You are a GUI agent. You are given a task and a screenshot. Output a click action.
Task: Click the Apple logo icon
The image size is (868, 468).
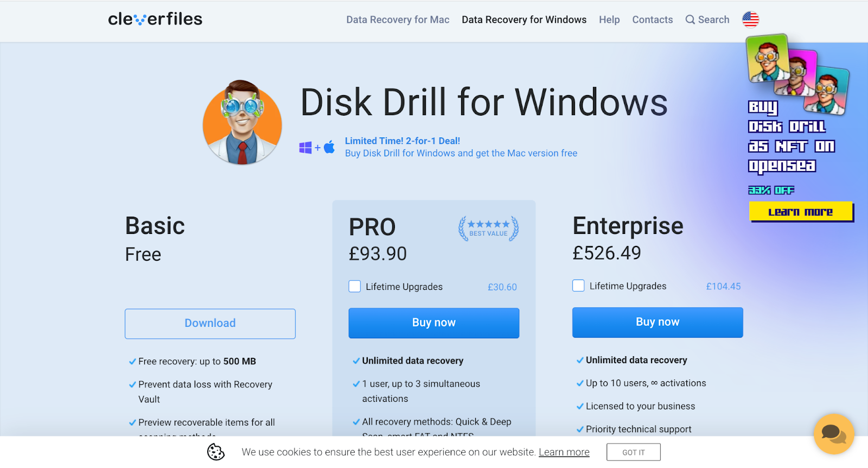(329, 147)
